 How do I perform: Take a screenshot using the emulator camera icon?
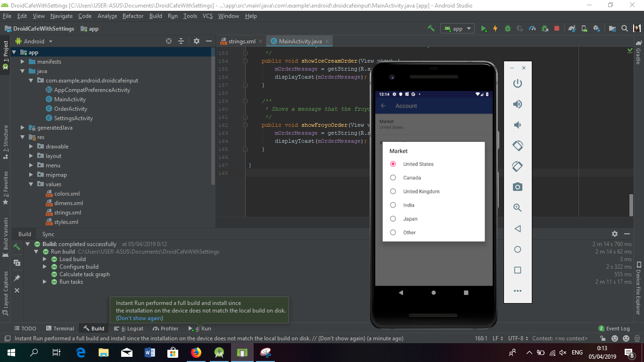[x=518, y=187]
